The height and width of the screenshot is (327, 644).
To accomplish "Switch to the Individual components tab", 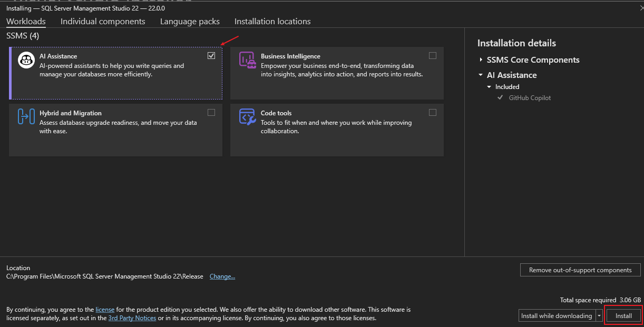I will click(103, 22).
